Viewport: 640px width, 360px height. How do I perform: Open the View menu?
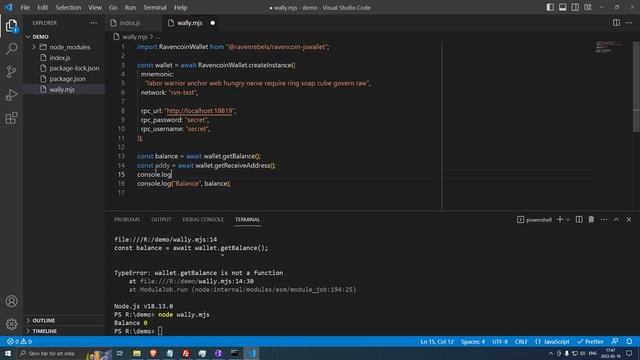tap(95, 7)
